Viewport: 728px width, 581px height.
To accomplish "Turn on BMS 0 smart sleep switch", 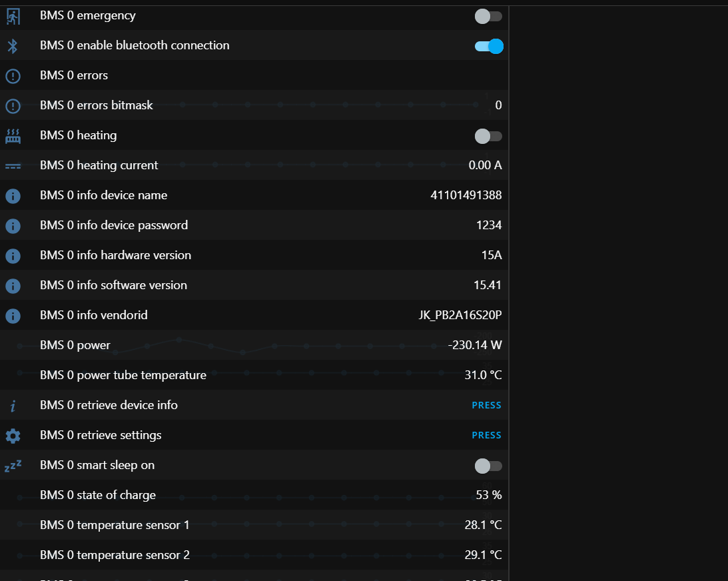I will point(488,466).
